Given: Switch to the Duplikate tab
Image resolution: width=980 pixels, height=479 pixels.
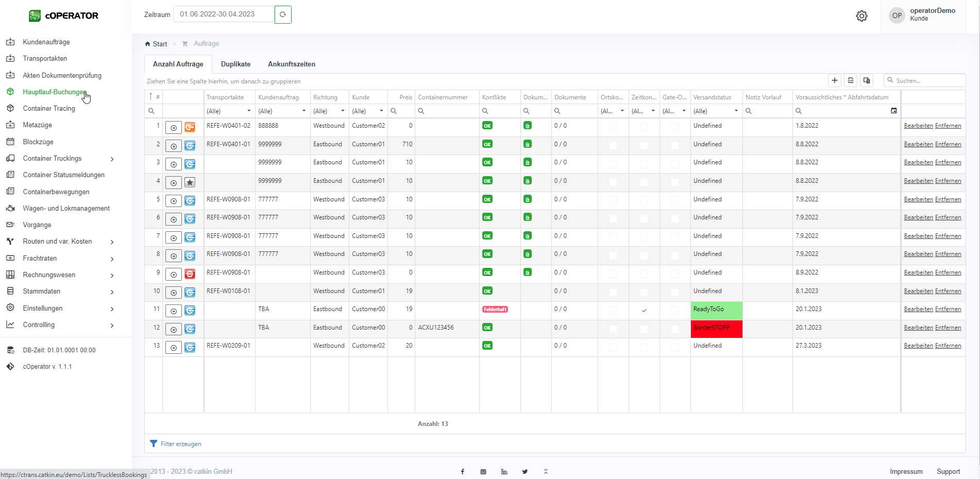Looking at the screenshot, I should click(235, 64).
